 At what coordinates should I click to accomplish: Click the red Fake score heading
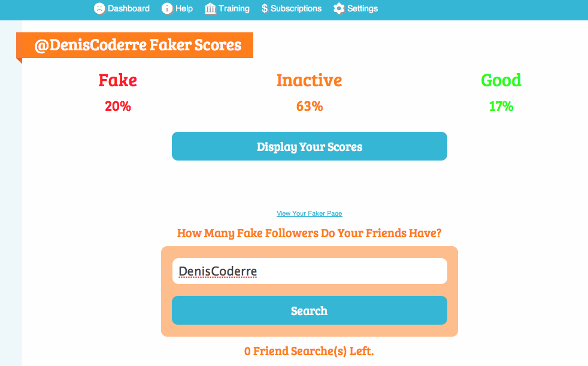point(118,80)
